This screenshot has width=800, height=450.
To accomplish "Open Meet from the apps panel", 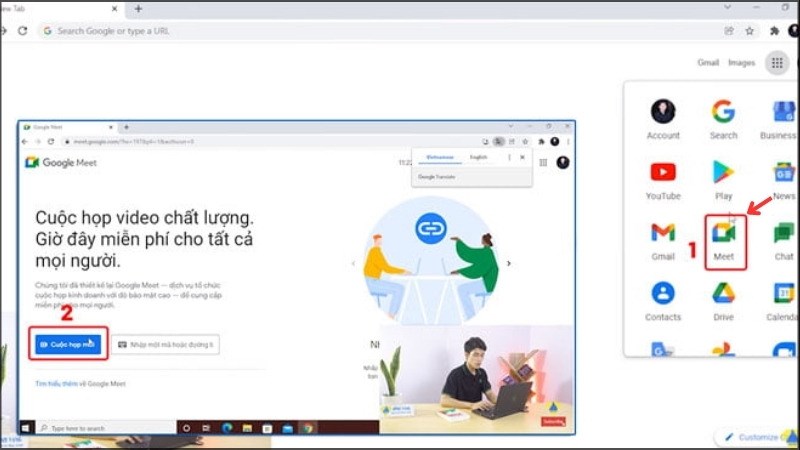I will click(x=723, y=241).
